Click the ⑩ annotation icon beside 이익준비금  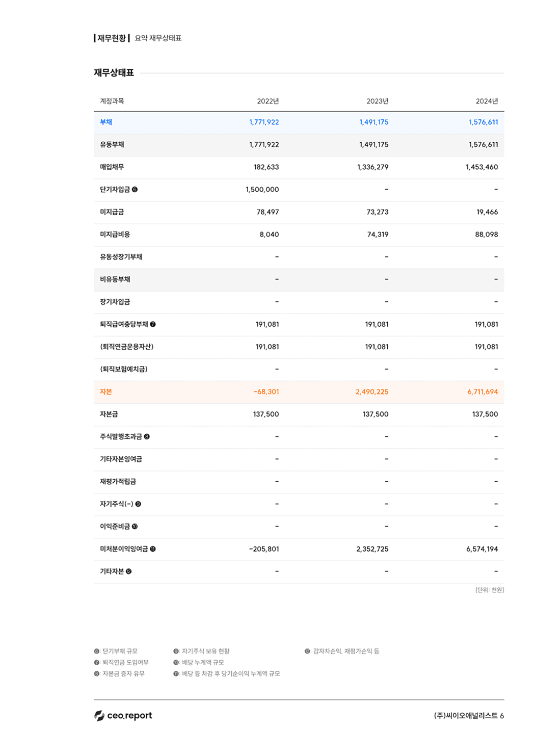(136, 526)
